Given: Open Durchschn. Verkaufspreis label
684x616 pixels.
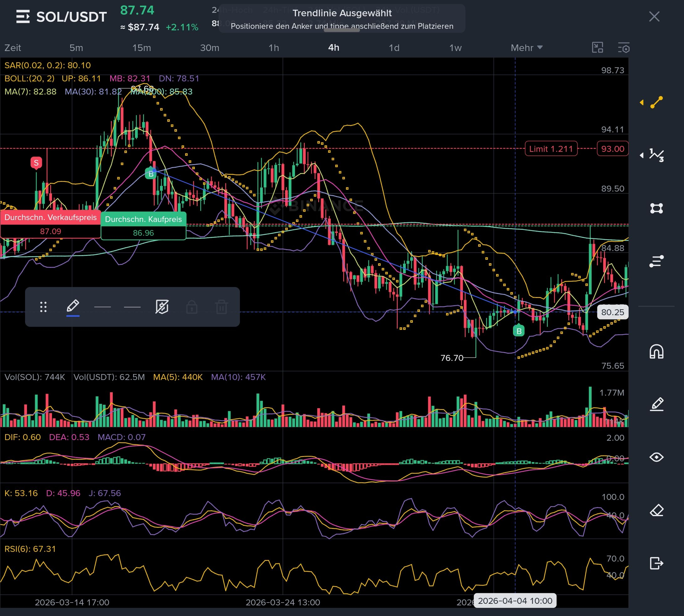Looking at the screenshot, I should (50, 224).
